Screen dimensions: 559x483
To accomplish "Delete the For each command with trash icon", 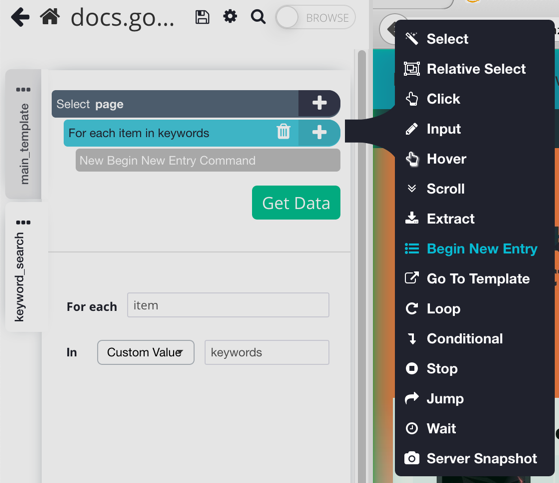I will [283, 132].
